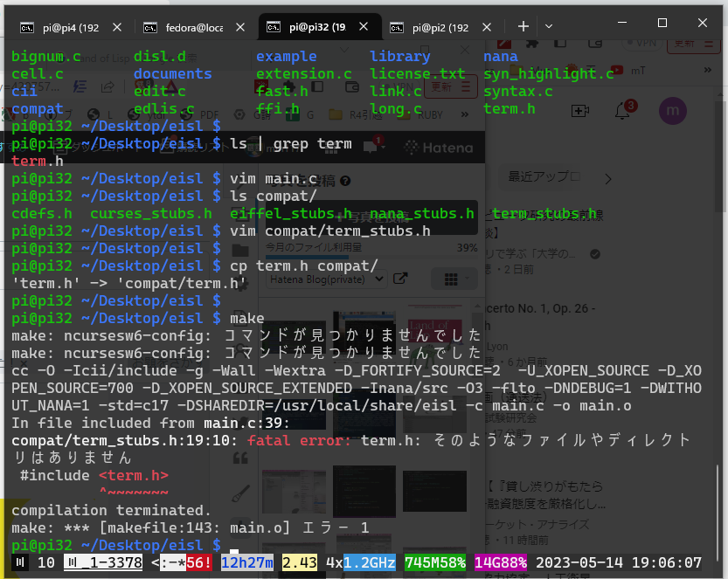Click the notification bell with badge 3
This screenshot has width=728, height=579.
(x=622, y=111)
